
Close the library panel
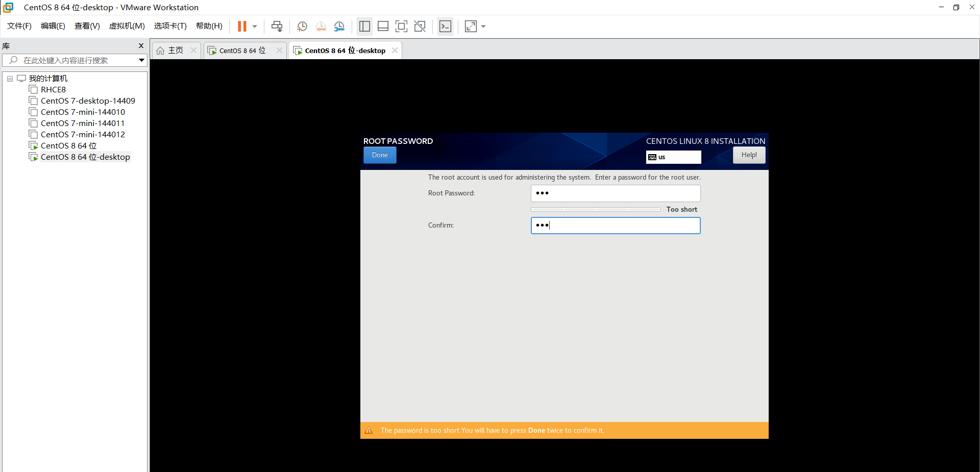pyautogui.click(x=141, y=46)
